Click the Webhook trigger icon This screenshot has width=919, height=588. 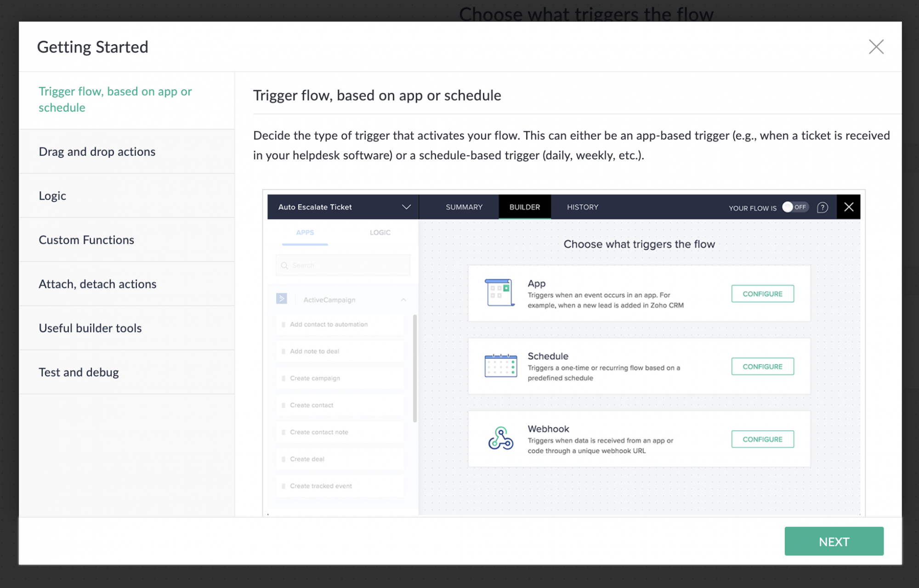500,438
